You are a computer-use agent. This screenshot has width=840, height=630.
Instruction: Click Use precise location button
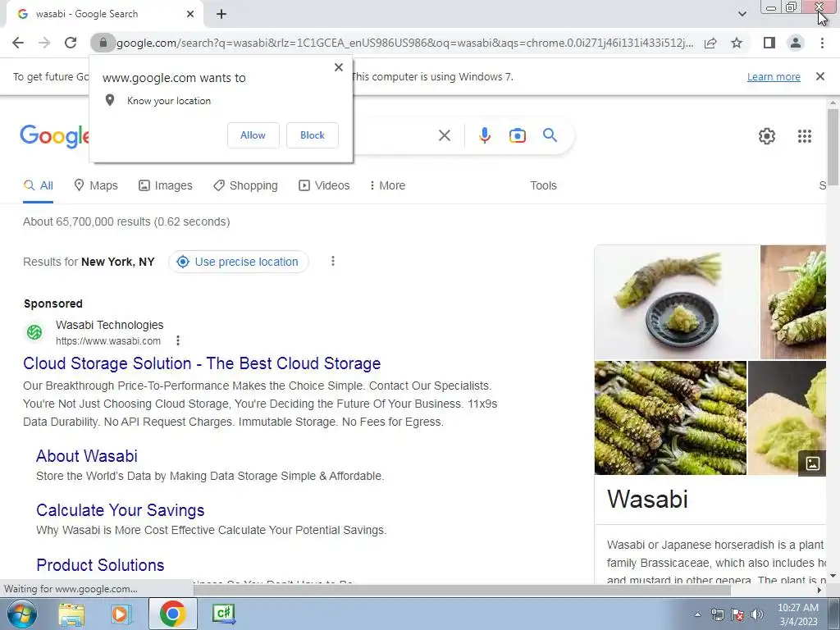point(239,262)
